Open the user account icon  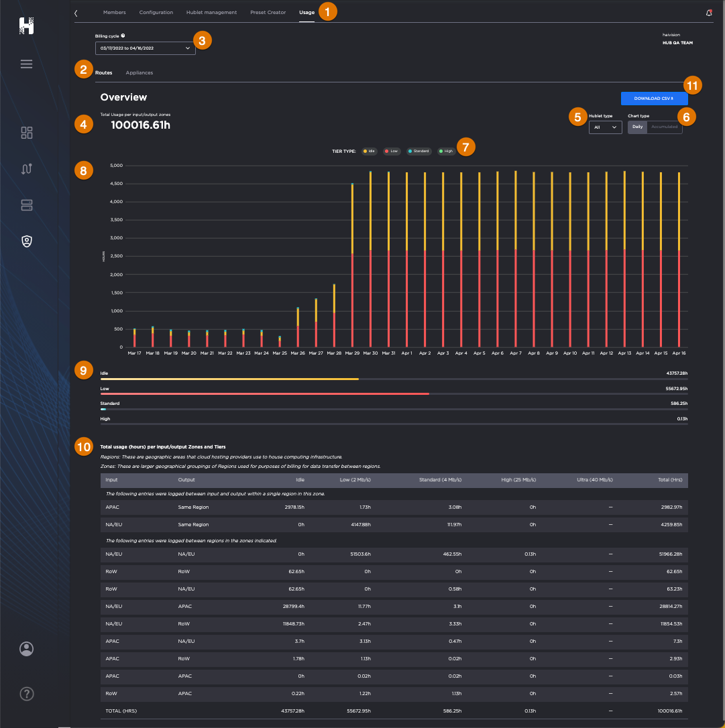[26, 648]
